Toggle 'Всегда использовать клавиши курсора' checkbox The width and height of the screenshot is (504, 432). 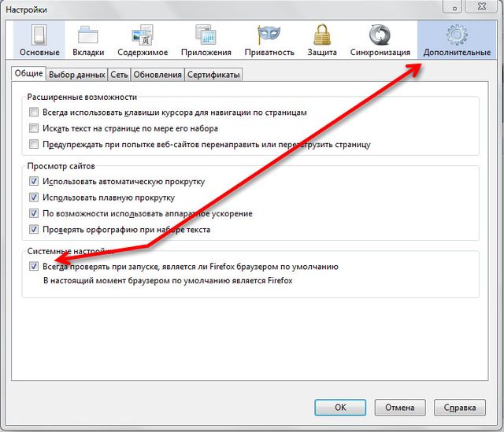coord(34,112)
